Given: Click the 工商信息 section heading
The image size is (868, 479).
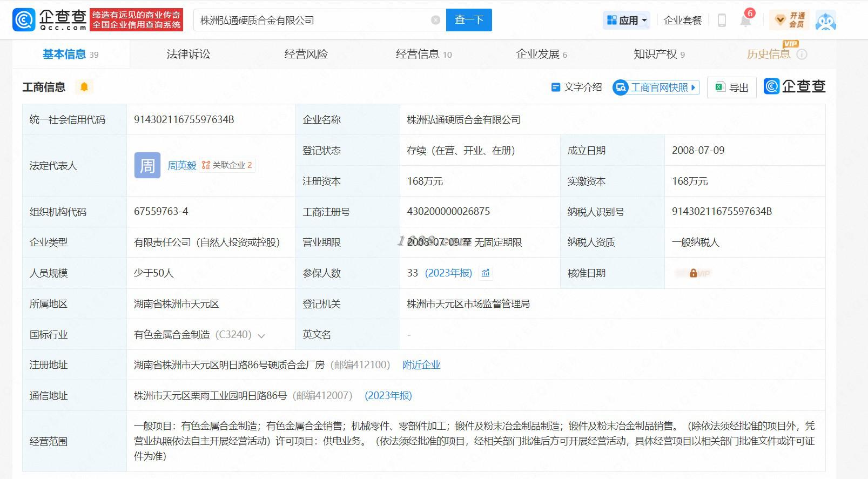Looking at the screenshot, I should (44, 87).
